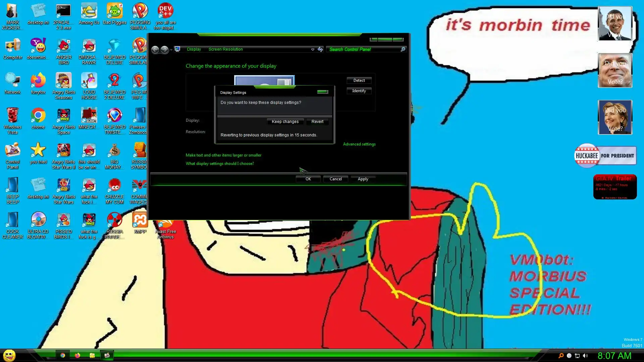The width and height of the screenshot is (644, 362).
Task: Click the smiley Start button
Action: click(9, 355)
